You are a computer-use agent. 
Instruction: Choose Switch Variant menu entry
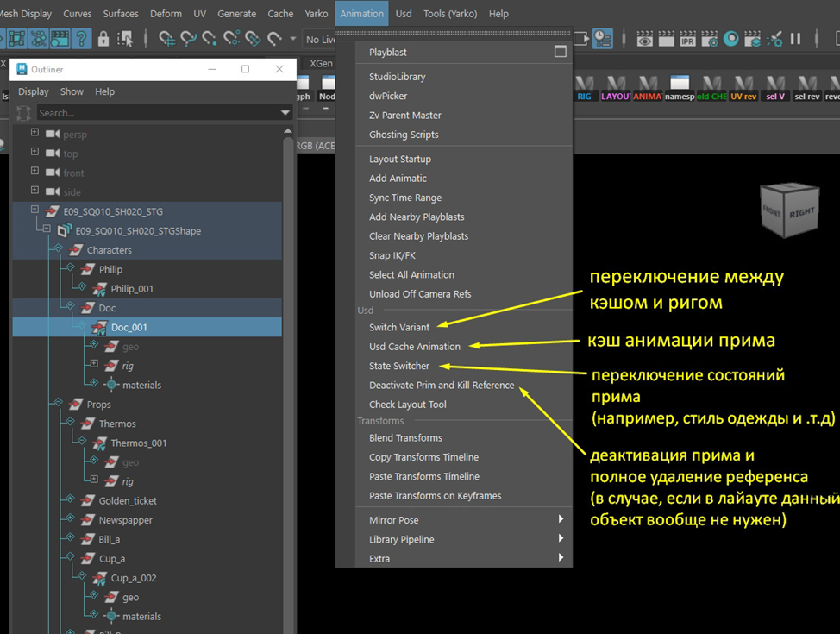tap(465, 328)
